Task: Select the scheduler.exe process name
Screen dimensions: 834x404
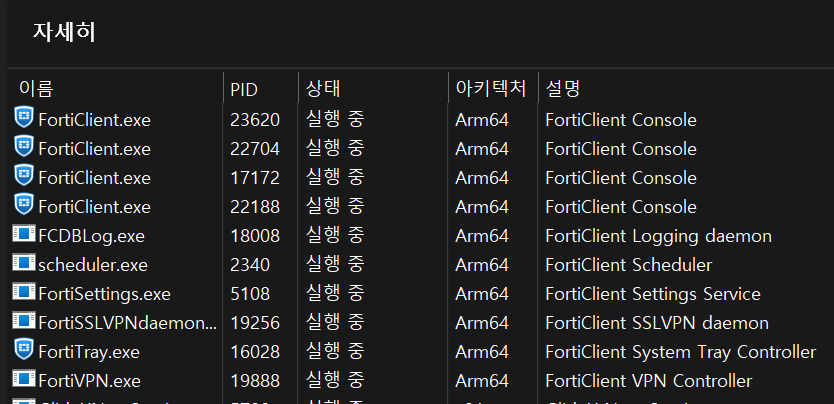Action: (x=93, y=265)
